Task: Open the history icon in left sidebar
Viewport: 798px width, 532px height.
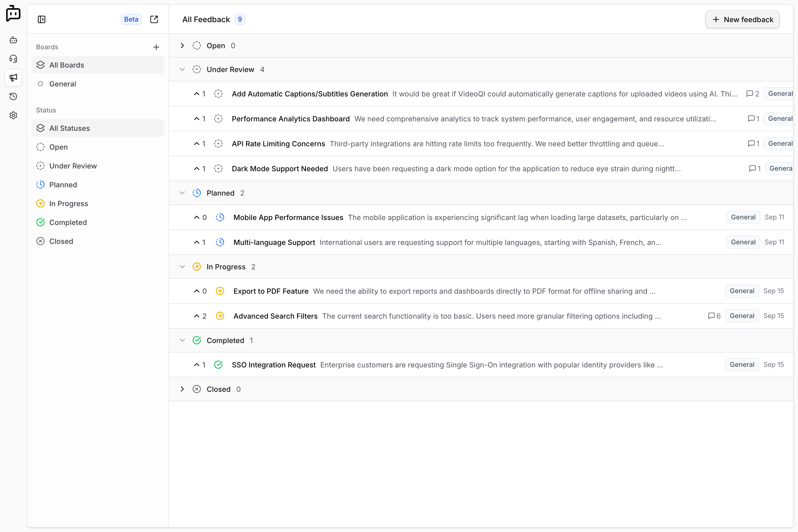Action: 13,96
